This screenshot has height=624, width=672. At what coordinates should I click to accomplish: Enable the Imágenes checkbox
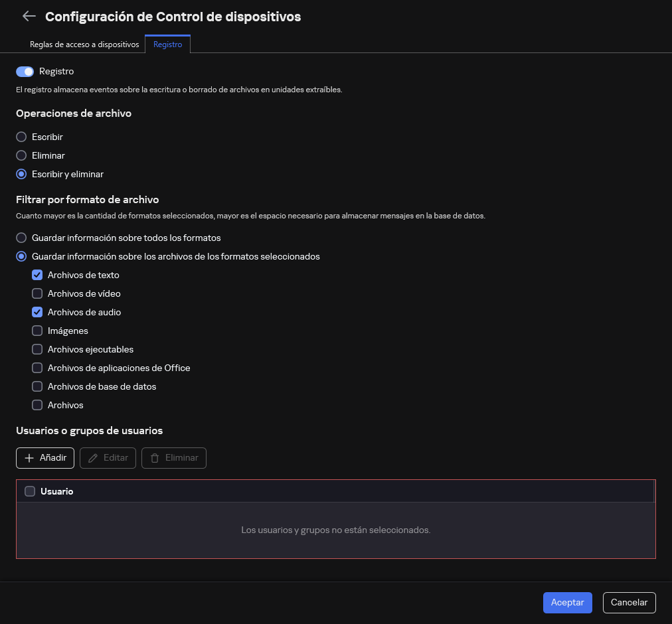[37, 331]
